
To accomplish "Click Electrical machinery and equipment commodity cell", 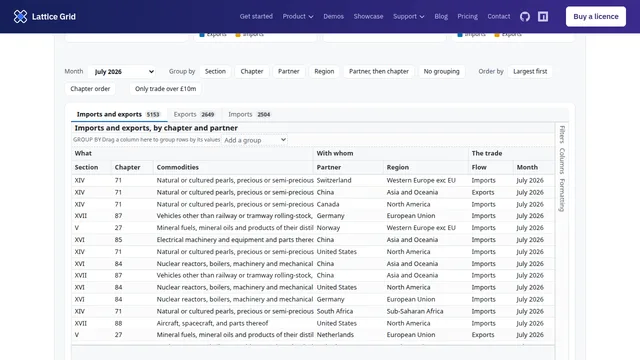I will (x=233, y=240).
